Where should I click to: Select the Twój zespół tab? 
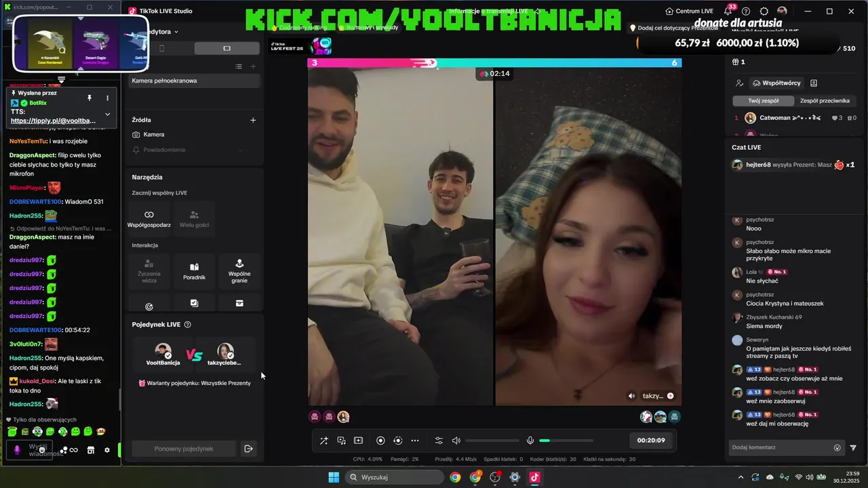click(x=763, y=100)
